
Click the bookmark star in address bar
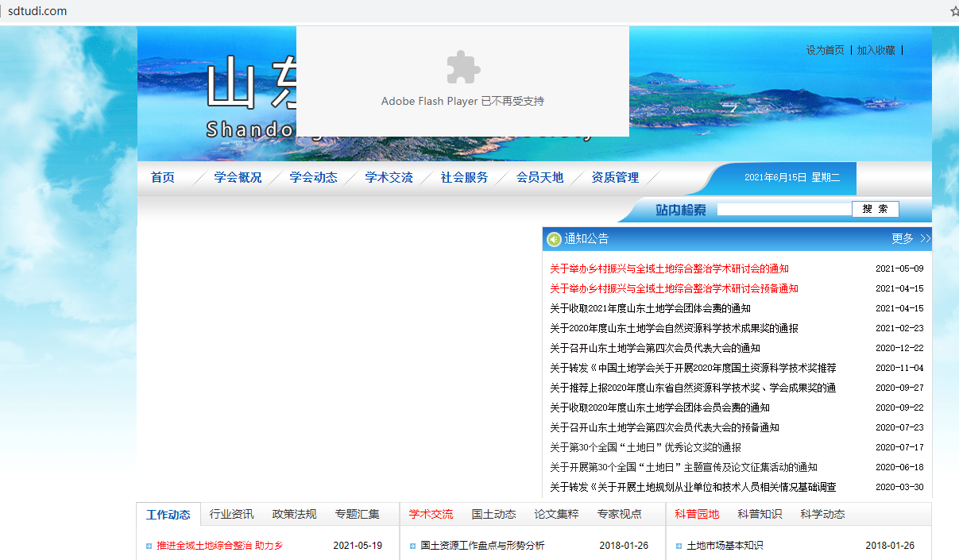[954, 11]
